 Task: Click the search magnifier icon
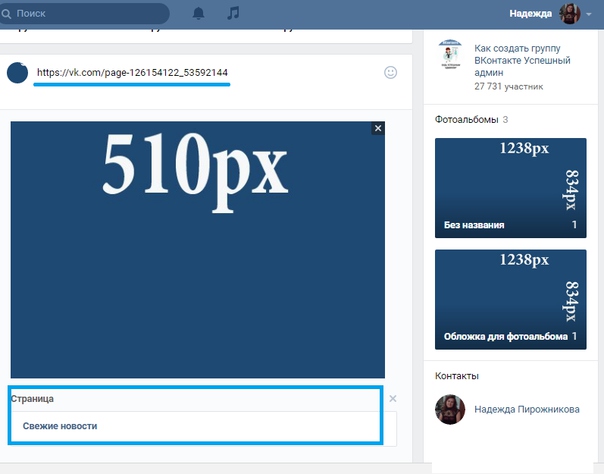(x=6, y=14)
